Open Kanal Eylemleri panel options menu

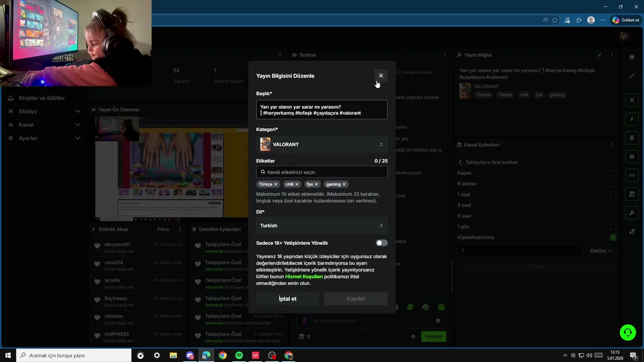pos(612,145)
